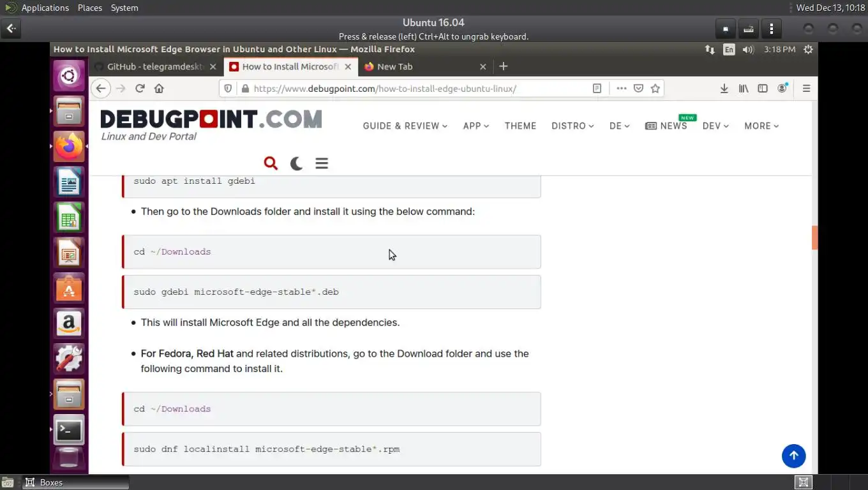The height and width of the screenshot is (490, 868).
Task: Open Firefox hamburger menu
Action: click(x=806, y=89)
